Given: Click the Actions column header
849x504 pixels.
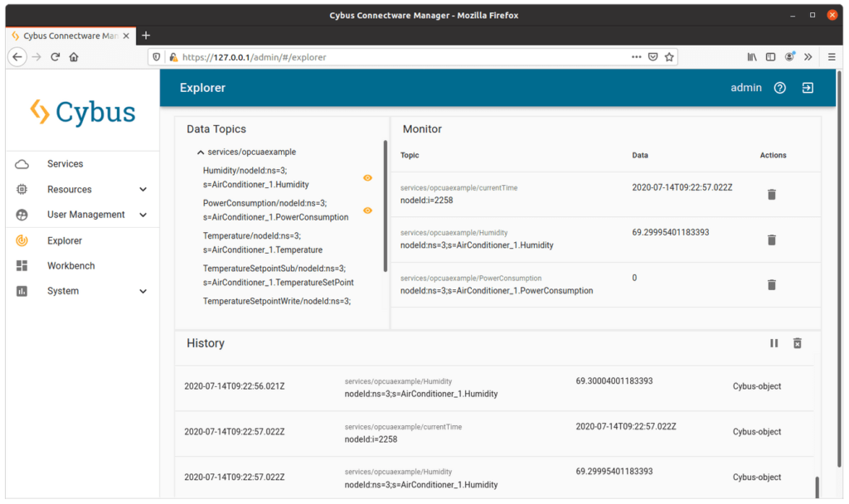Looking at the screenshot, I should coord(773,155).
